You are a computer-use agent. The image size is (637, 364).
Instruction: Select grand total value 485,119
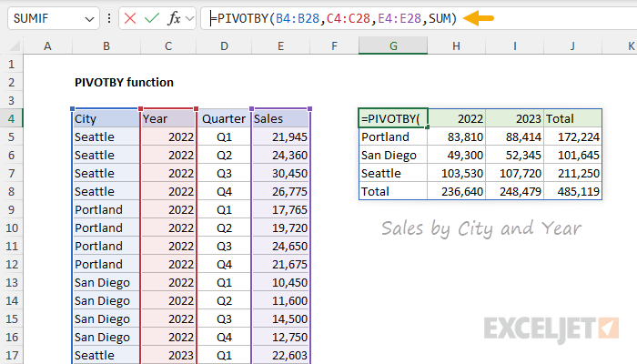(572, 191)
